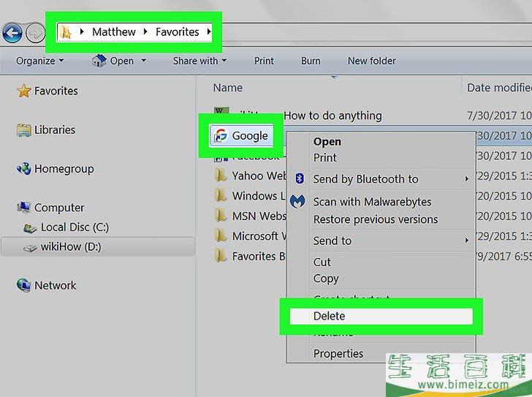This screenshot has height=397, width=532.
Task: Select Local Disc (C:) in sidebar
Action: coord(75,227)
